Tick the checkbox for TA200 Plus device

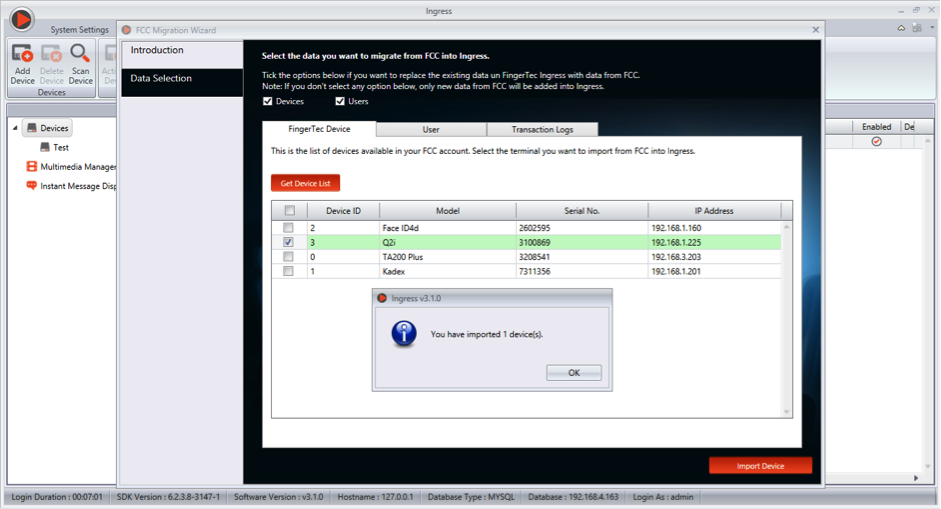pyautogui.click(x=289, y=257)
